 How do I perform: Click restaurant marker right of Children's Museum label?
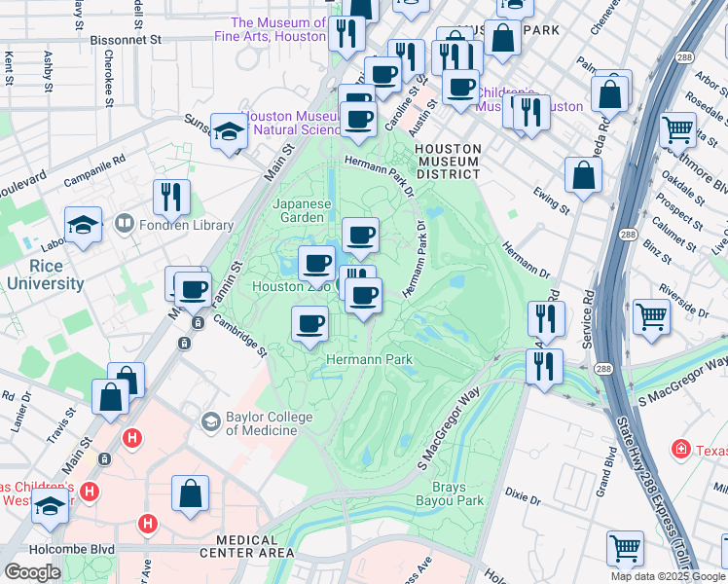pos(532,114)
